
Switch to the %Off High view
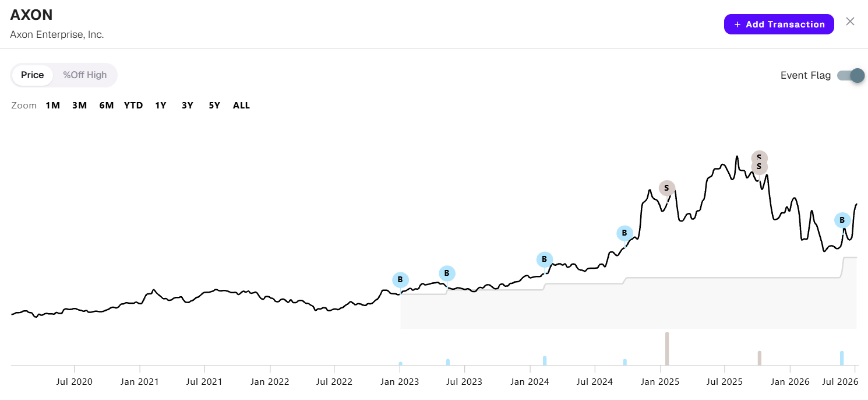(x=85, y=75)
